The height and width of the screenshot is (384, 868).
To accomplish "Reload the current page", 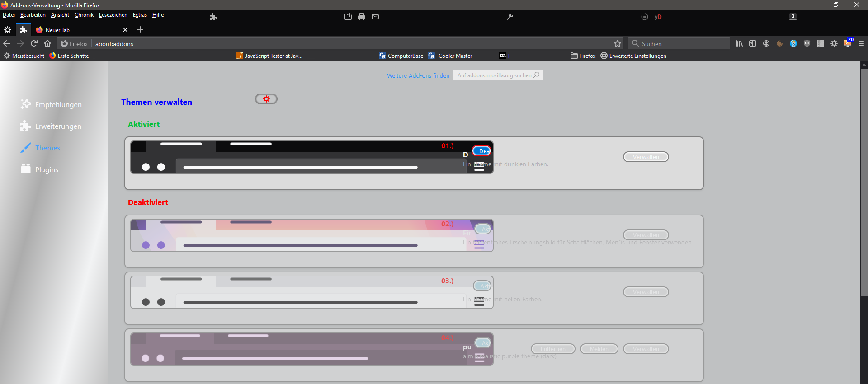I will (x=34, y=43).
